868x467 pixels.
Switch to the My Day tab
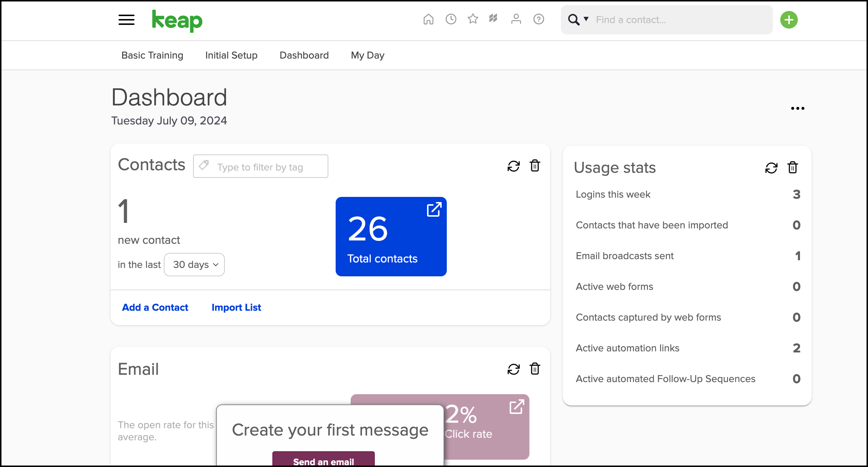[x=367, y=55]
